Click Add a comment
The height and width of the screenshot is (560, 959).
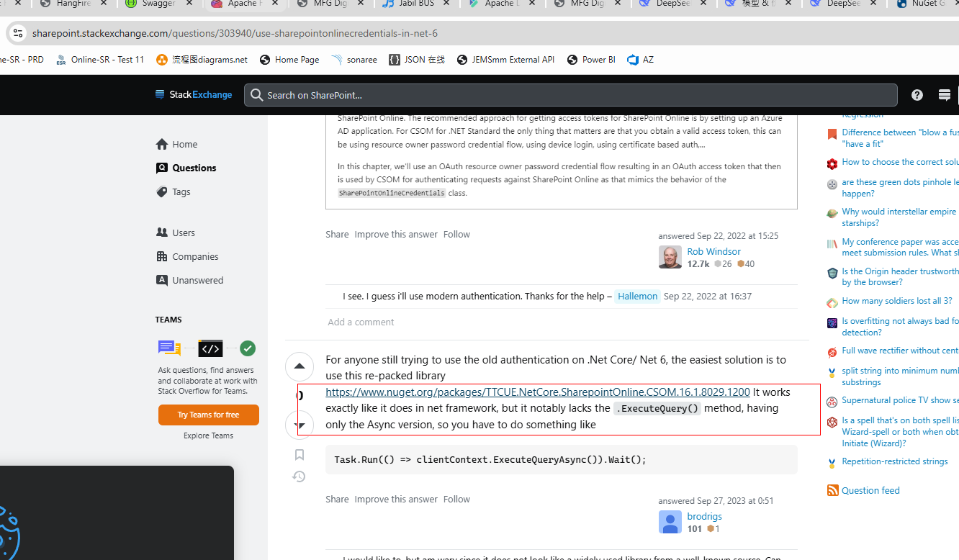tap(361, 322)
